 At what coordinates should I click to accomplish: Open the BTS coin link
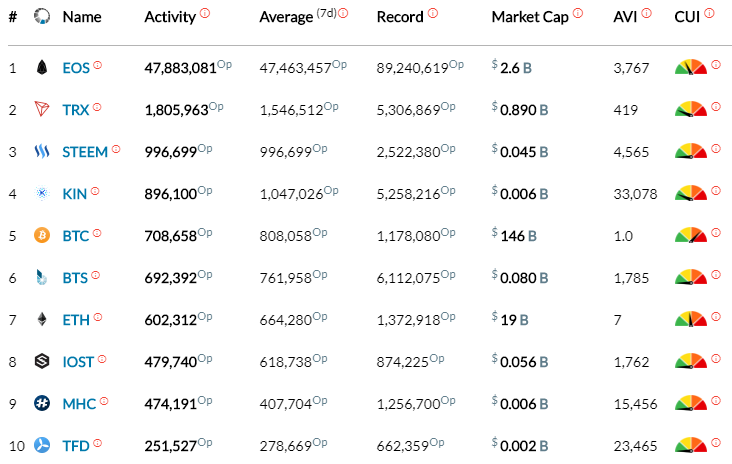(x=75, y=278)
